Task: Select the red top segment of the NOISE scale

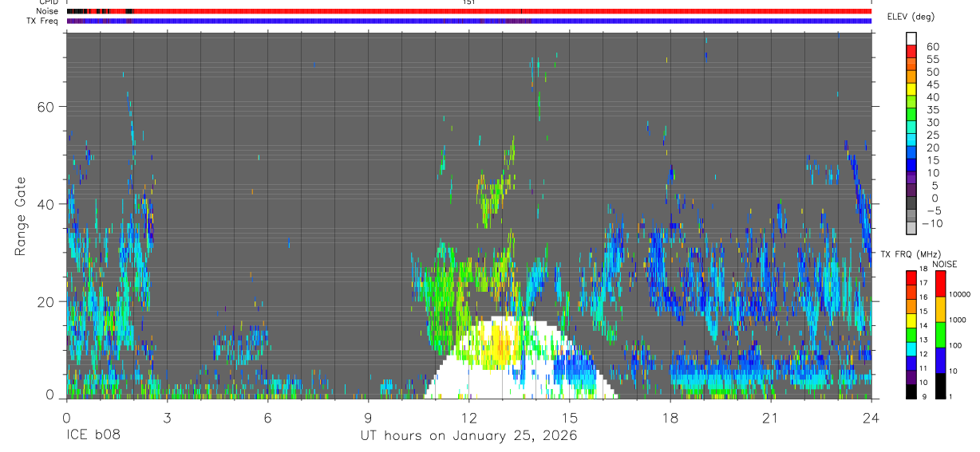Action: coord(940,283)
